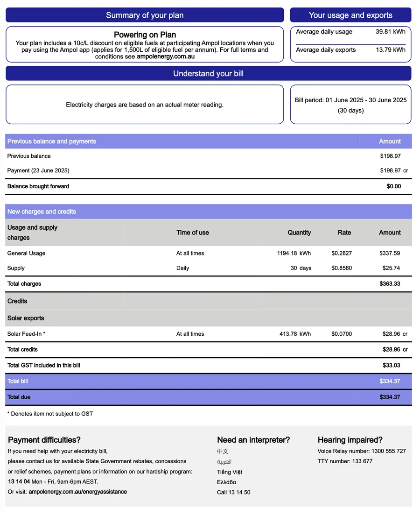Select the Chinese 中文 interpreter language
Screen dimensions: 420x516
click(x=223, y=451)
